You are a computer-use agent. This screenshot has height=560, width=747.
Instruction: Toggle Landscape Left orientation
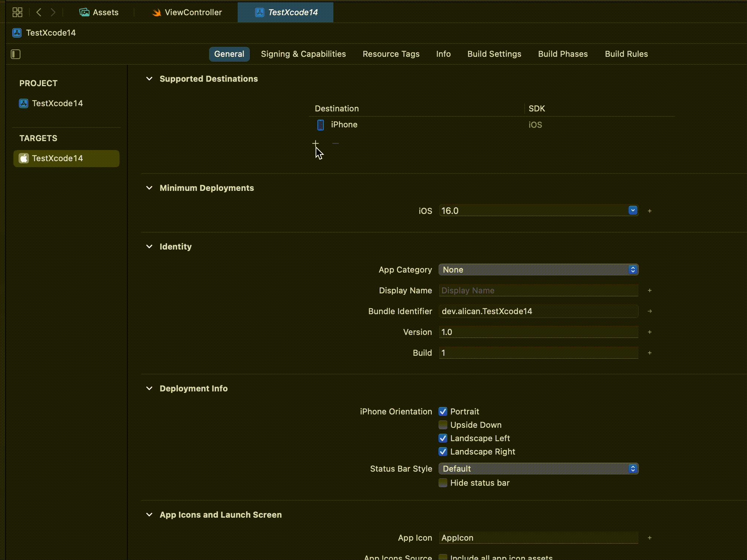(x=443, y=438)
